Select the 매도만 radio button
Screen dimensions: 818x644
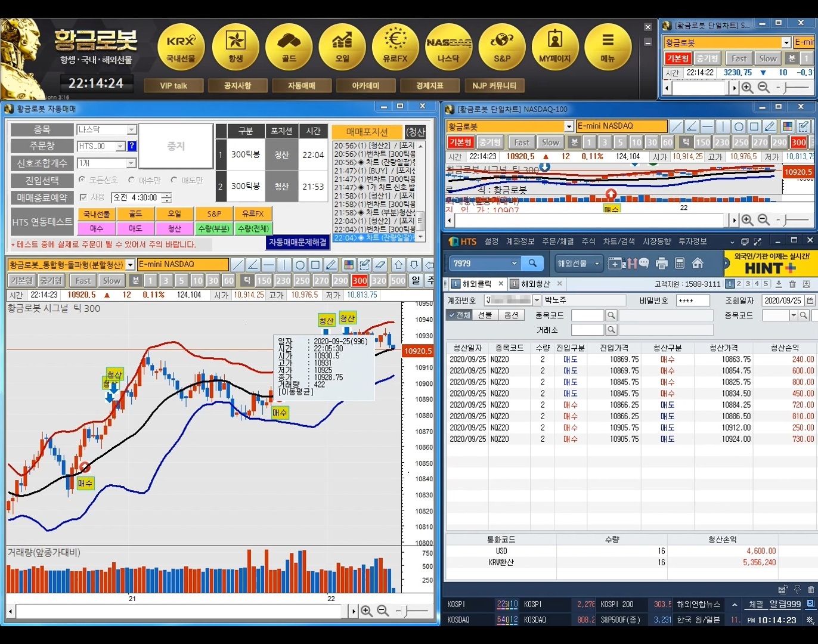point(174,179)
